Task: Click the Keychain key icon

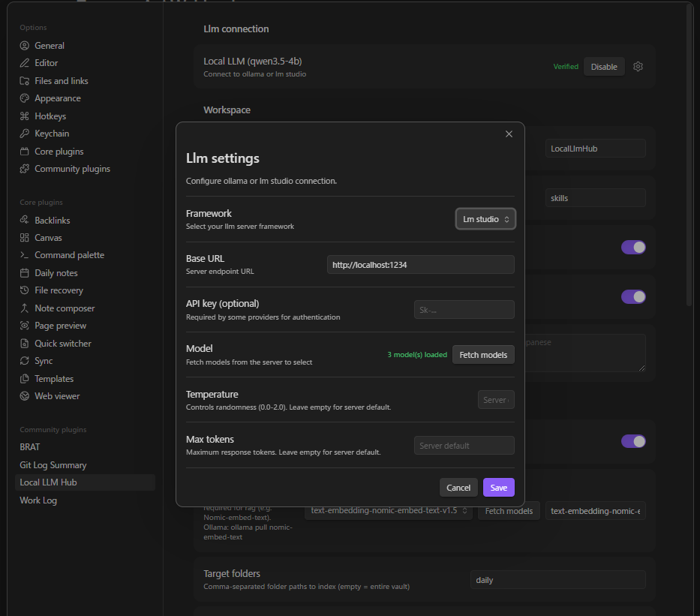Action: pyautogui.click(x=25, y=134)
